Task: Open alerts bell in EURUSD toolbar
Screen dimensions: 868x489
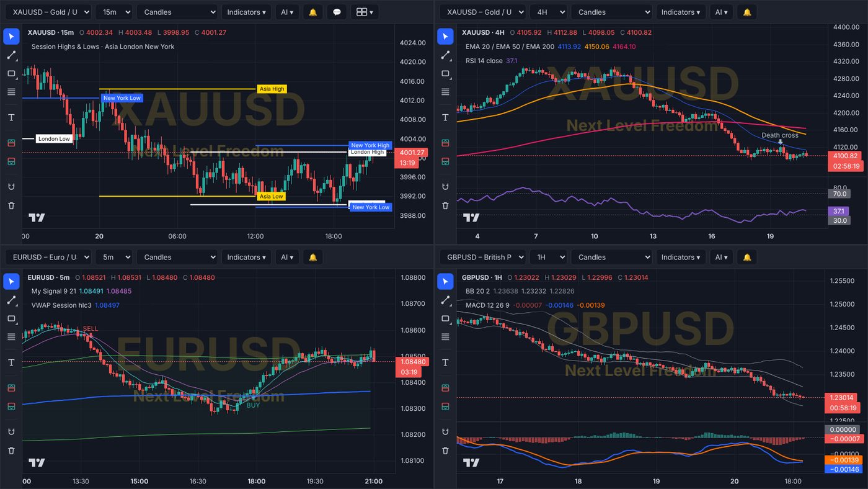Action: [313, 257]
